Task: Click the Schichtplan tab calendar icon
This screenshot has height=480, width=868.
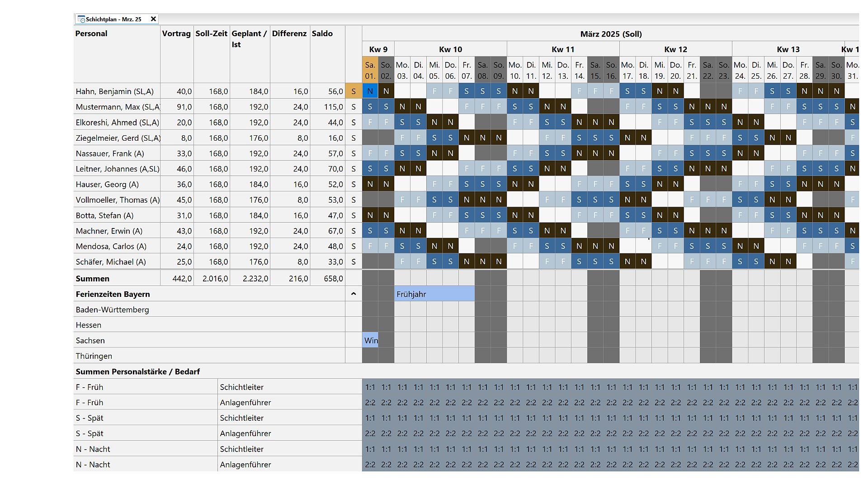Action: coord(81,19)
